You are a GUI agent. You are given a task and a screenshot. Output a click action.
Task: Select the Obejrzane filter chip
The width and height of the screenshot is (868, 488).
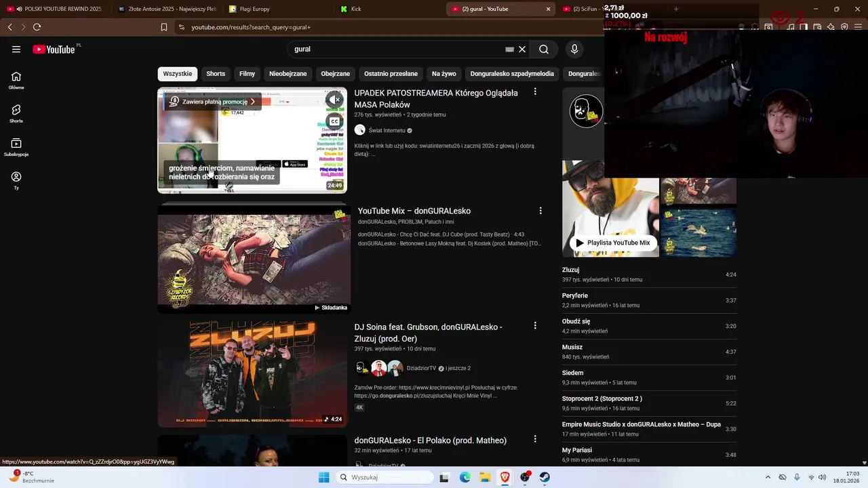(x=335, y=74)
